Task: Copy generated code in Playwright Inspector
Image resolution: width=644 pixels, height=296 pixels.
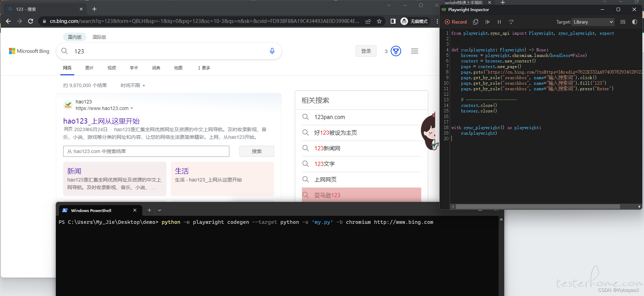Action: 476,22
